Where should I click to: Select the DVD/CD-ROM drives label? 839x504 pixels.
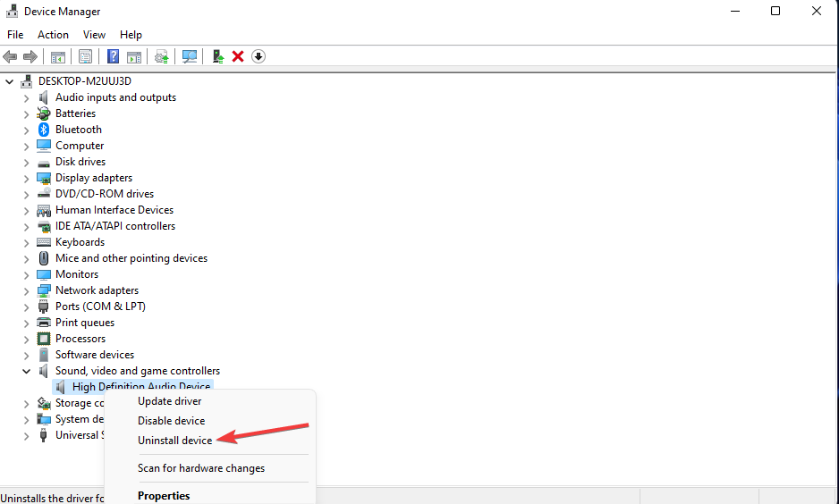pyautogui.click(x=105, y=194)
